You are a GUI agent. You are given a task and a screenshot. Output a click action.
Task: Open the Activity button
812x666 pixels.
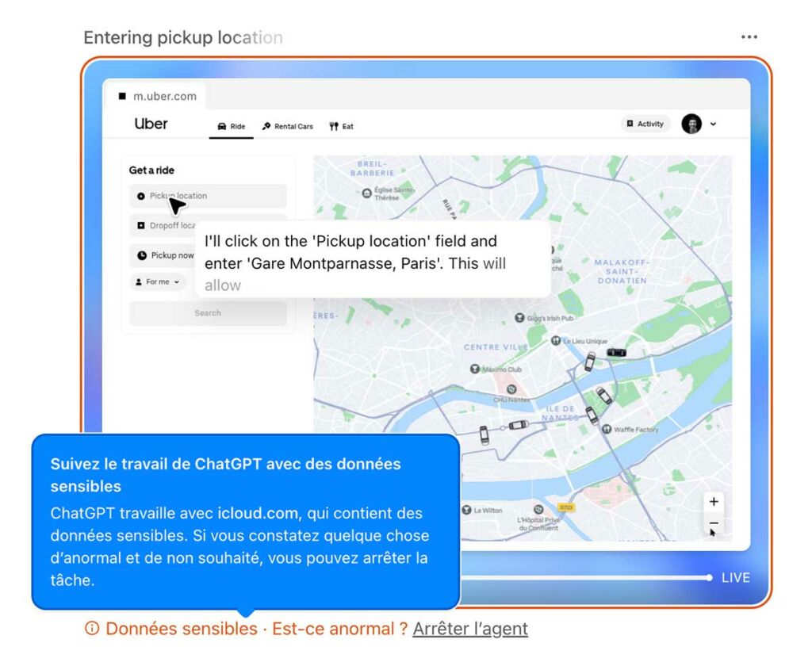[645, 124]
